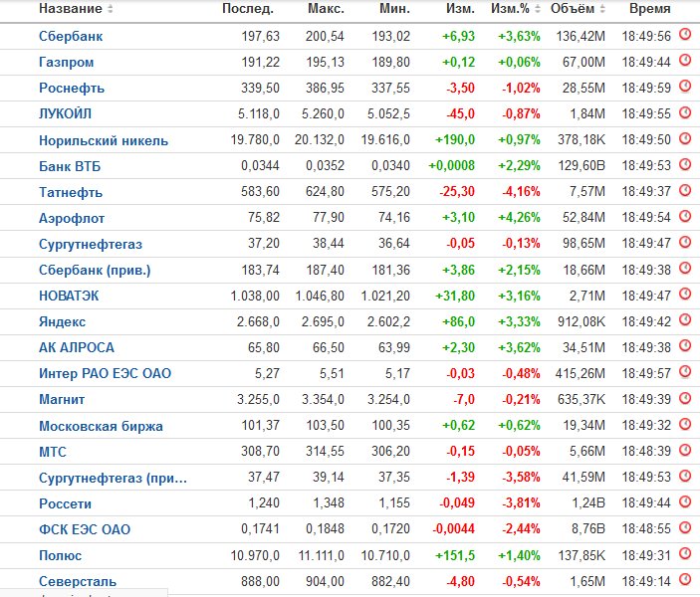700x597 pixels.
Task: Click Татнефть change value -4,16%
Action: [x=521, y=191]
